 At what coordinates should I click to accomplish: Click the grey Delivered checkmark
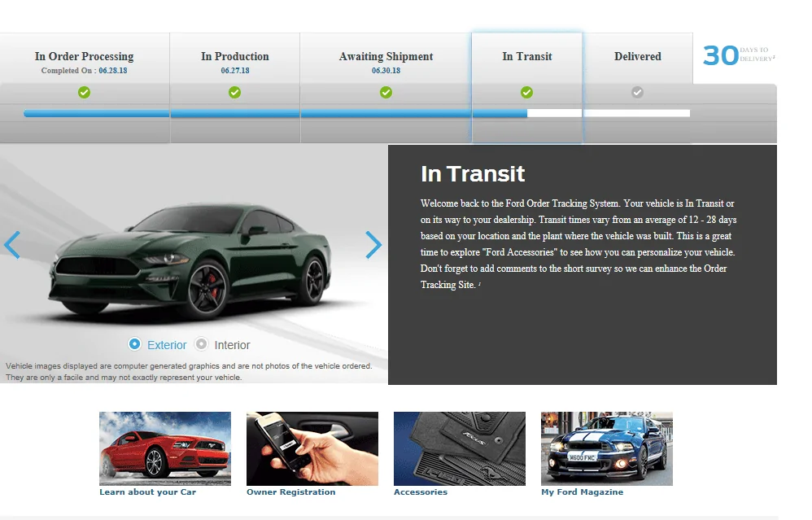tap(638, 92)
